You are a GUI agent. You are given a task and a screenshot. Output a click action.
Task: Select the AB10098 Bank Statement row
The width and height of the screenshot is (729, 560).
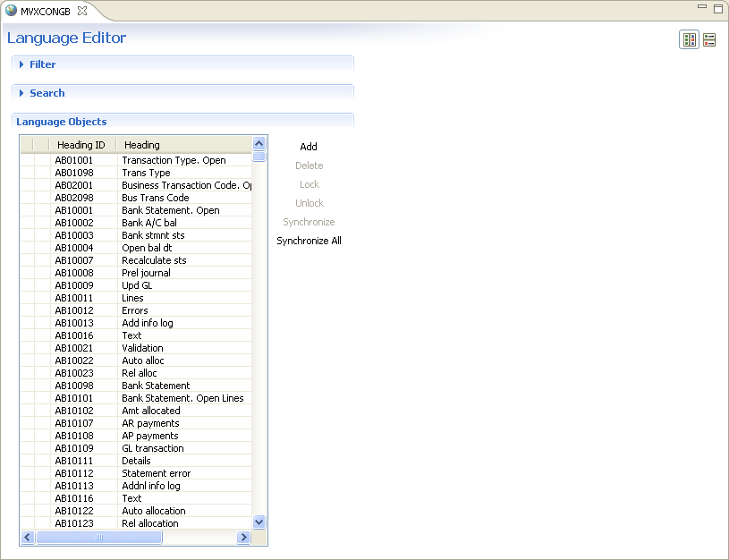click(134, 386)
